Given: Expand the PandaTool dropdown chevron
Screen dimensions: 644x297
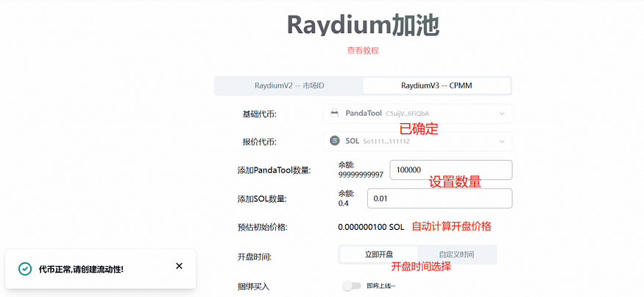Looking at the screenshot, I should coord(502,113).
